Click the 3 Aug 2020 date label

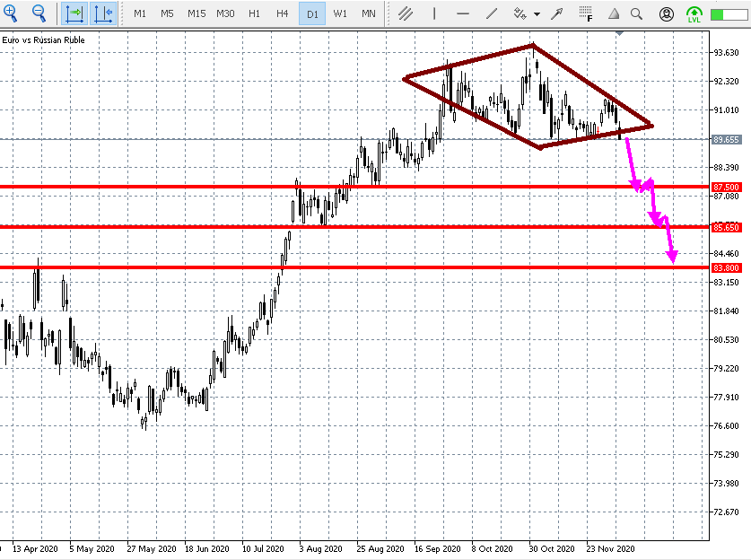tap(321, 549)
